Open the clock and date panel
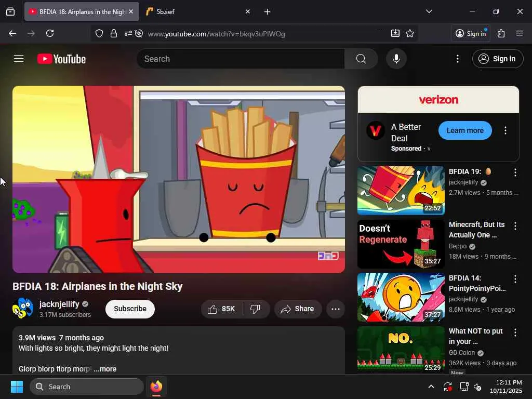Viewport: 532px width, 399px height. point(506,387)
